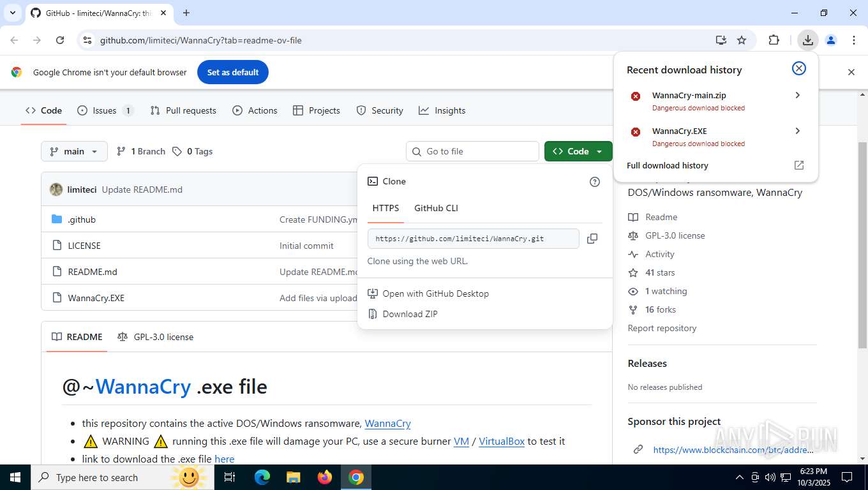Open a new browser tab

pyautogui.click(x=186, y=13)
